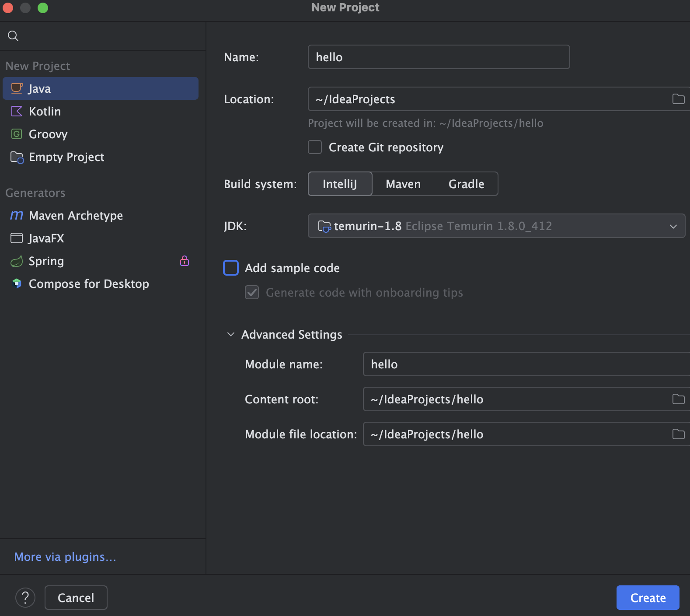
Task: Browse for folder in Location field
Action: [x=678, y=99]
